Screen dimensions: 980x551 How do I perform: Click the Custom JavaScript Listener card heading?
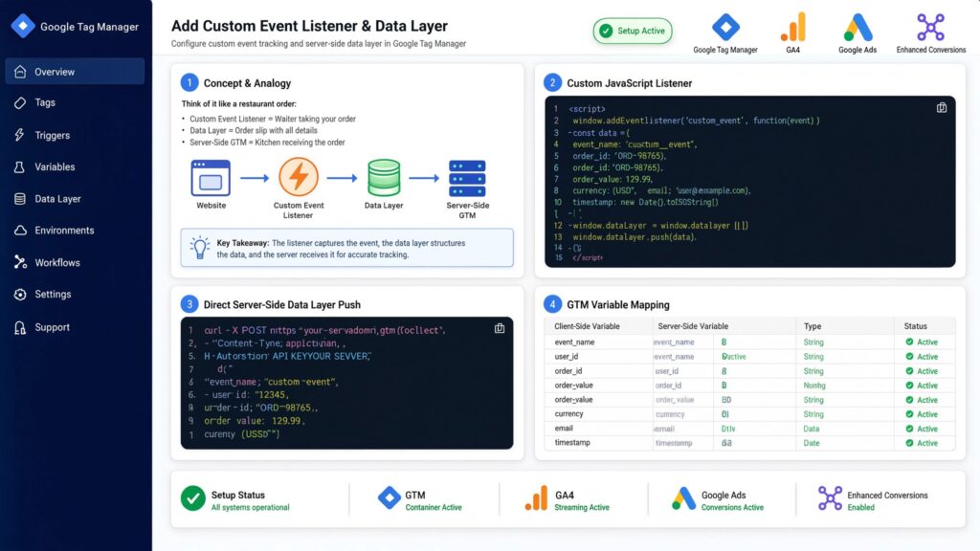pos(630,83)
